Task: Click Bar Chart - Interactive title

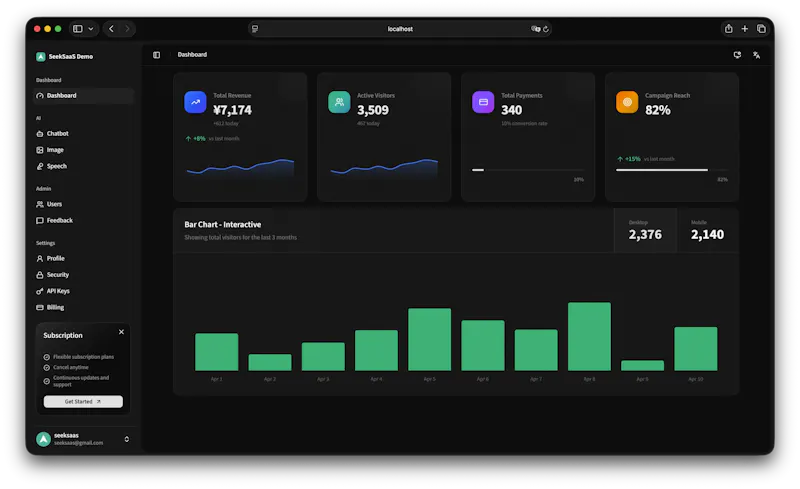Action: point(222,225)
